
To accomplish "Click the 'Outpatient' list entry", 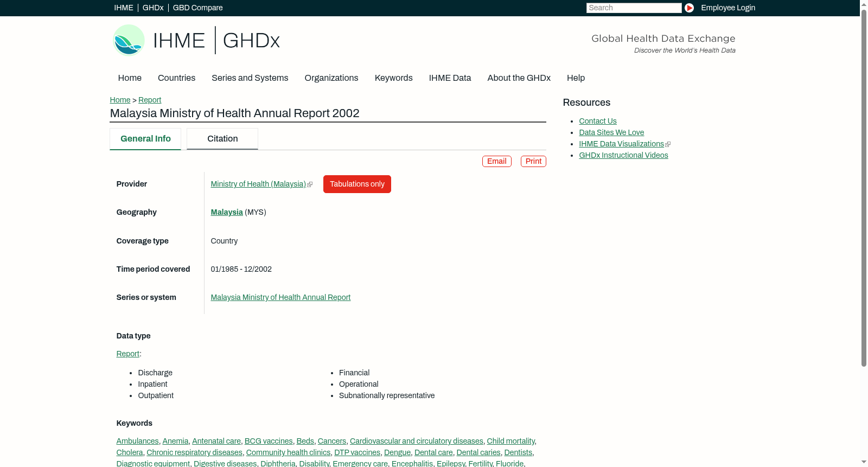I will (x=156, y=395).
